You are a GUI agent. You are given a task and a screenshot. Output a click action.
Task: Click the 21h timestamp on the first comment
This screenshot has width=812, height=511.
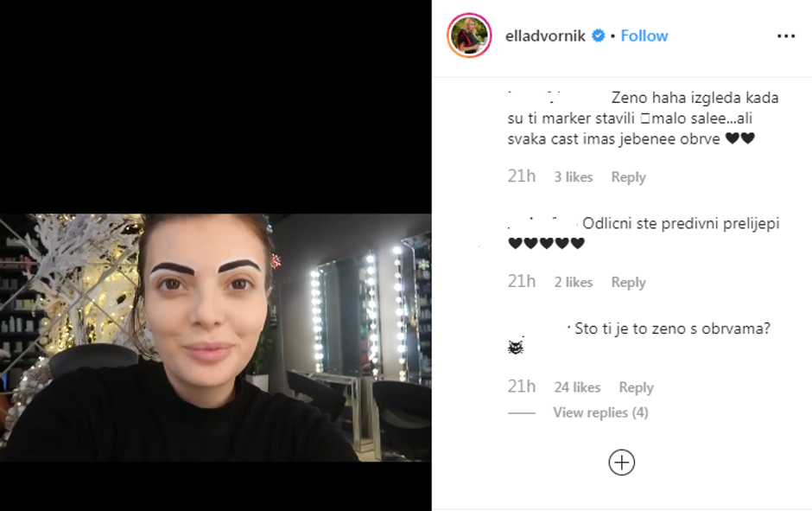click(522, 176)
